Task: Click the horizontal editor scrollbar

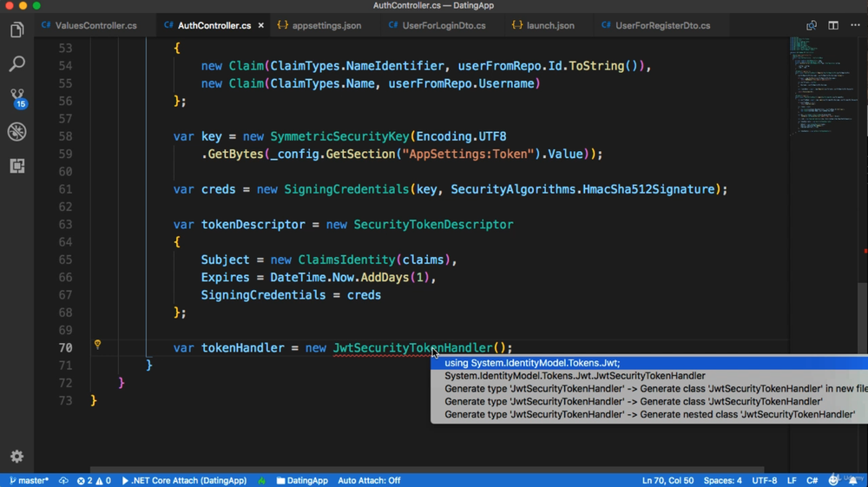Action: click(427, 470)
